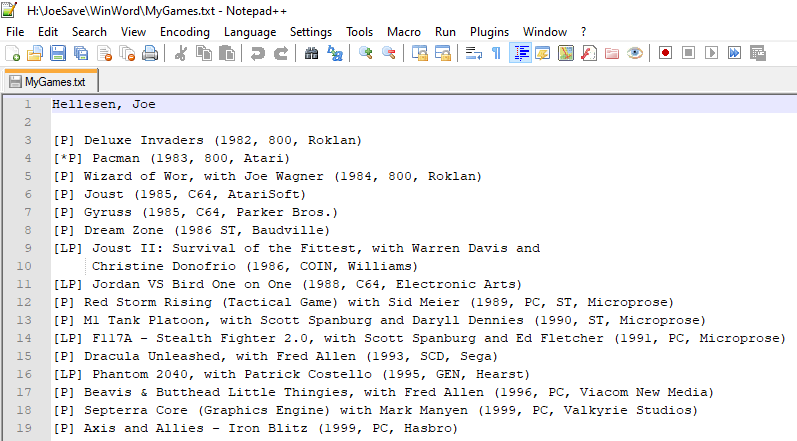Toggle Word Wrap in the toolbar
797x441 pixels.
pos(474,53)
